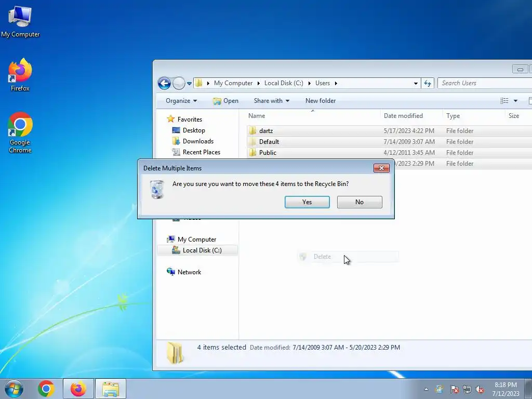The height and width of the screenshot is (399, 532).
Task: Open clock showing 8:18 PM
Action: [506, 389]
